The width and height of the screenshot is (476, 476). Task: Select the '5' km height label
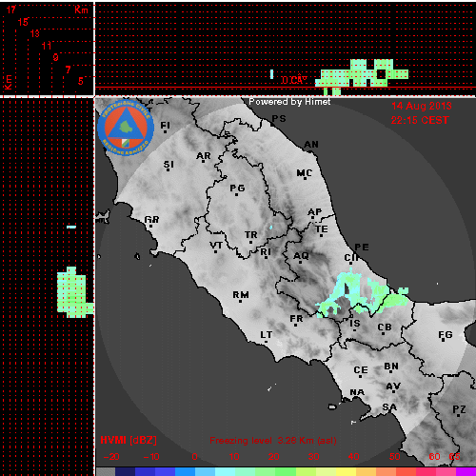[x=81, y=81]
